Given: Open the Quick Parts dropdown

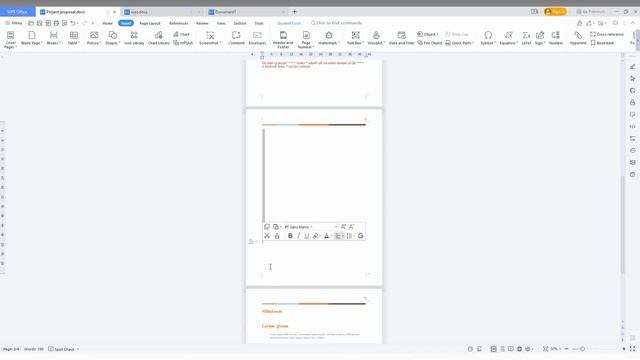Looking at the screenshot, I should coord(460,43).
